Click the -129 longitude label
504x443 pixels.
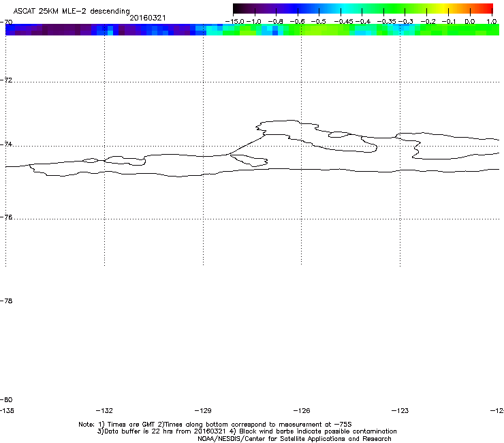[203, 410]
